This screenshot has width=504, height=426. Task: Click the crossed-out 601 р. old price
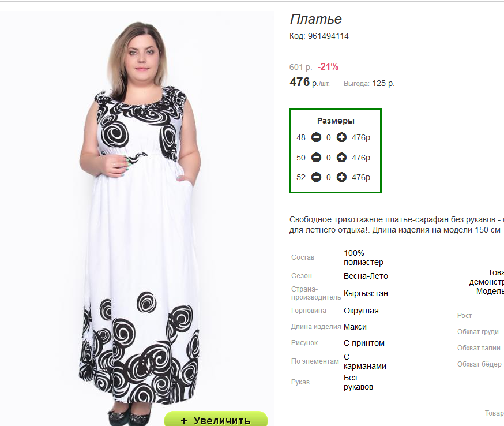point(300,67)
